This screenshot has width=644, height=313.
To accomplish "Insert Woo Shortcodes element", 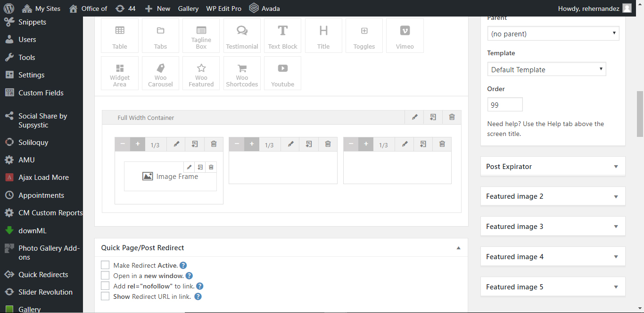I will coord(242,73).
